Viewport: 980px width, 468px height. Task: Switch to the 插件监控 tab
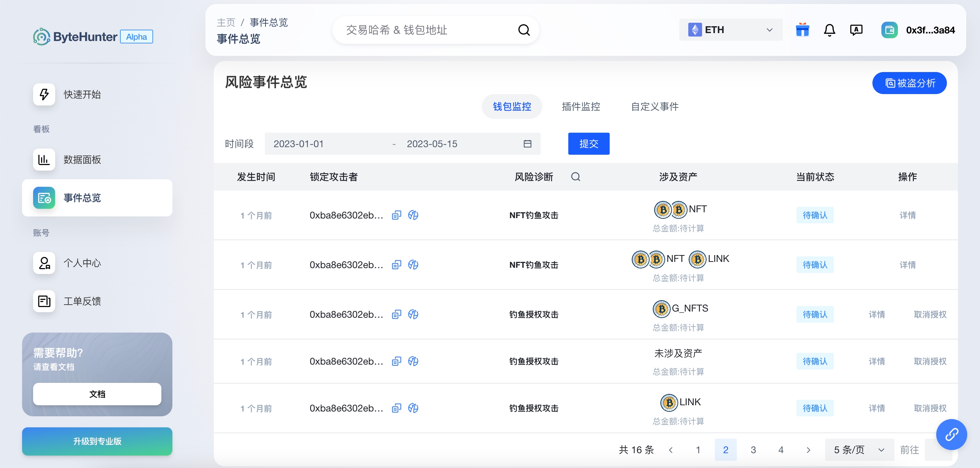point(581,106)
